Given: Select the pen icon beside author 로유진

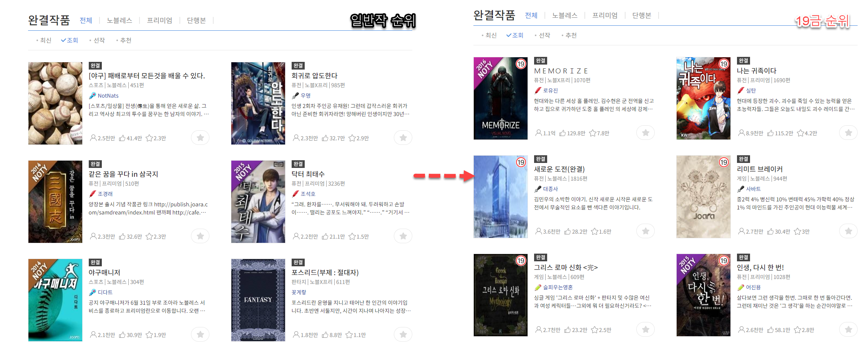Looking at the screenshot, I should pyautogui.click(x=537, y=90).
